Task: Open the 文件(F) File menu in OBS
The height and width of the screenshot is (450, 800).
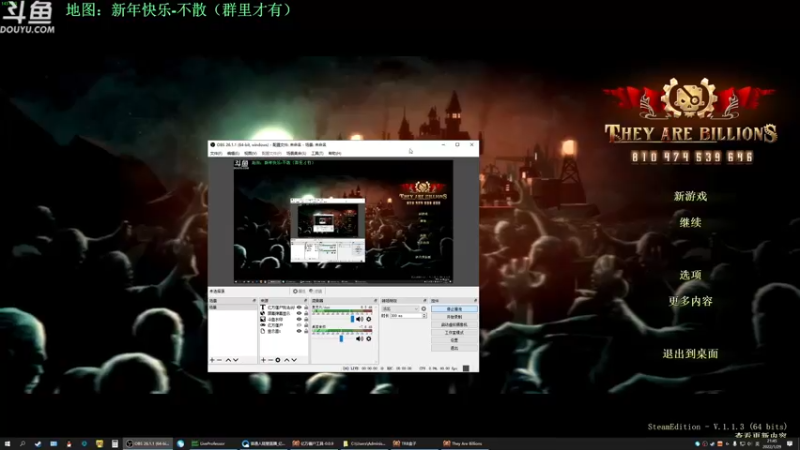Action: point(216,153)
